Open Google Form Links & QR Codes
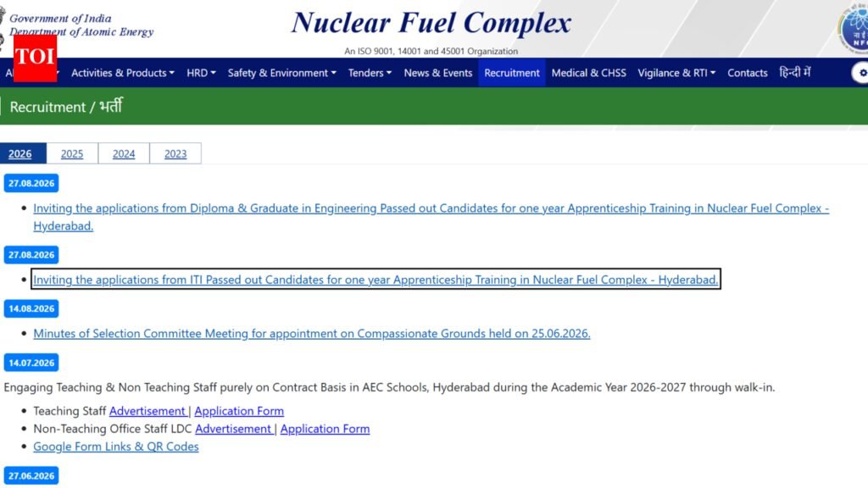Image resolution: width=868 pixels, height=488 pixels. tap(115, 446)
